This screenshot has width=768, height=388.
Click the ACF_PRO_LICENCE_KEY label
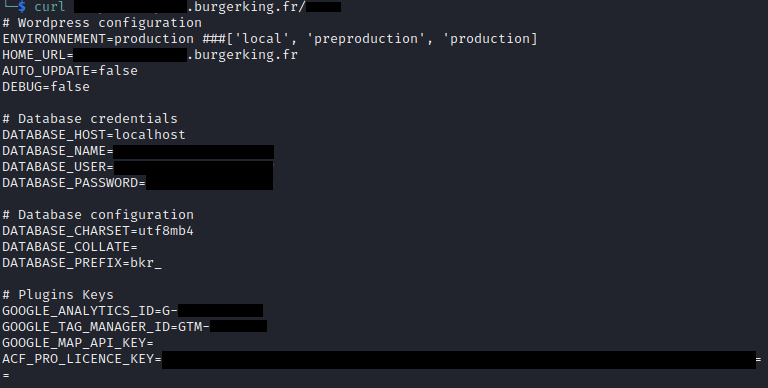click(x=78, y=359)
